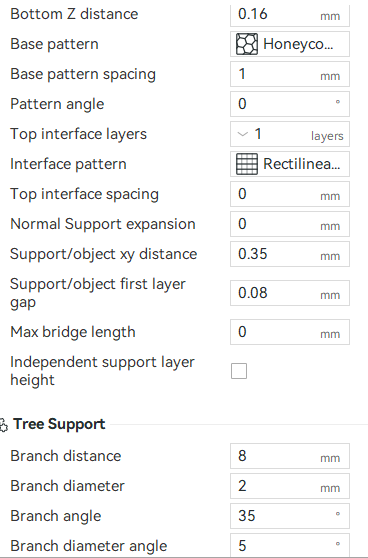The height and width of the screenshot is (558, 368).
Task: Toggle Independent support layer height checkbox
Action: click(239, 371)
